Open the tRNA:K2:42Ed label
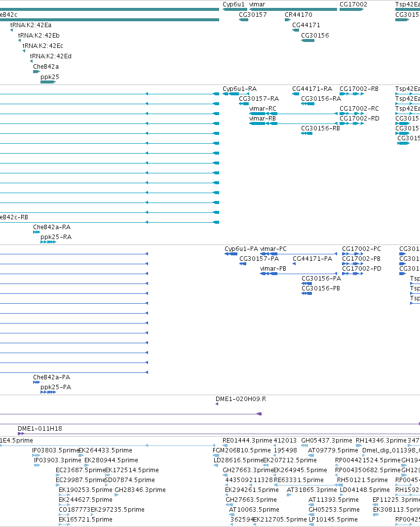The image size is (420, 527). point(51,56)
